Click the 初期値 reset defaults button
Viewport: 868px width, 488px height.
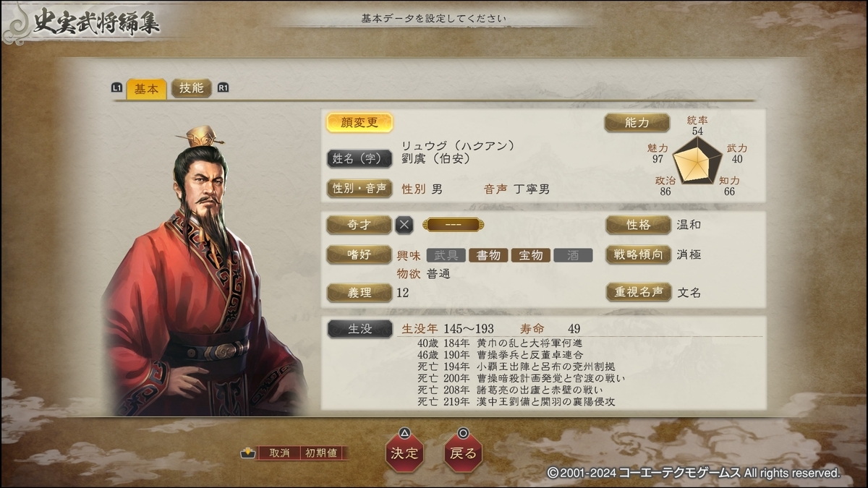click(321, 453)
